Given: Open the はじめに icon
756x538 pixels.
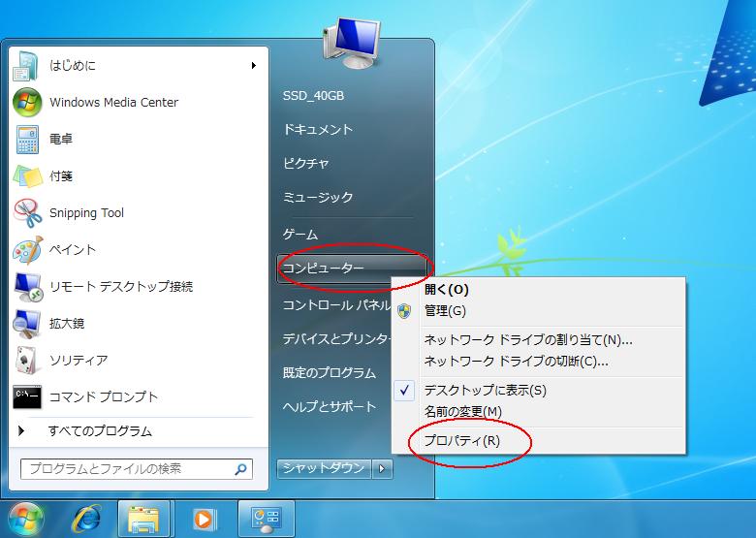Looking at the screenshot, I should tap(27, 66).
